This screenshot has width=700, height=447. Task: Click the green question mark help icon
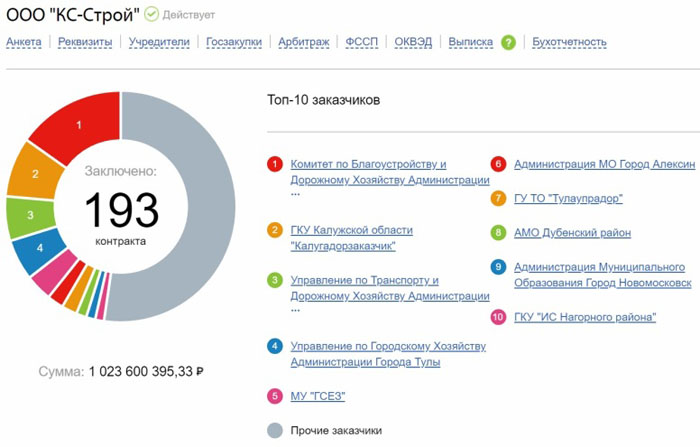click(x=508, y=42)
